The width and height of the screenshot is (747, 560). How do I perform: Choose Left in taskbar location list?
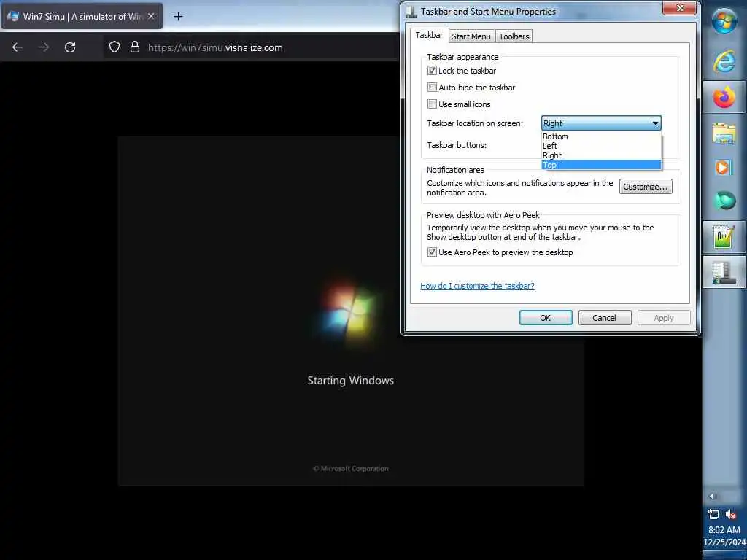tap(601, 146)
